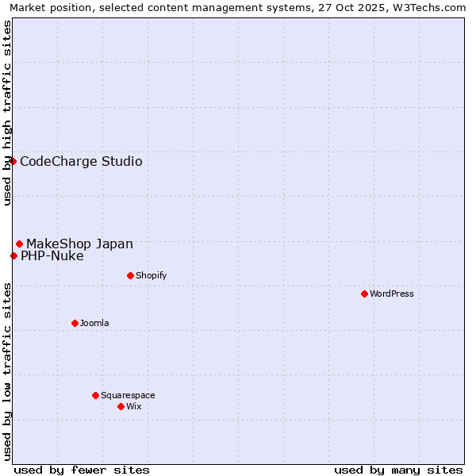This screenshot has width=476, height=476.
Task: Click the red Squarespace marker dot
Action: pos(95,395)
